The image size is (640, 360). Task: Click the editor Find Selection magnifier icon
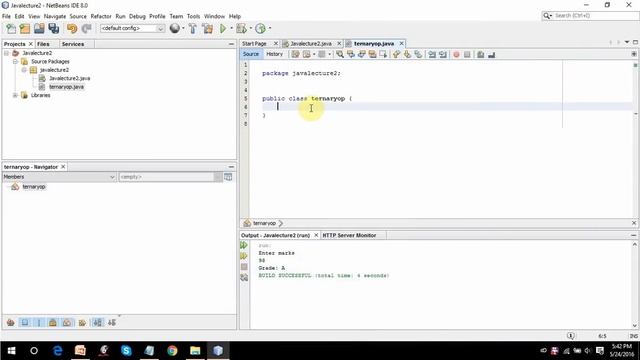pyautogui.click(x=340, y=54)
